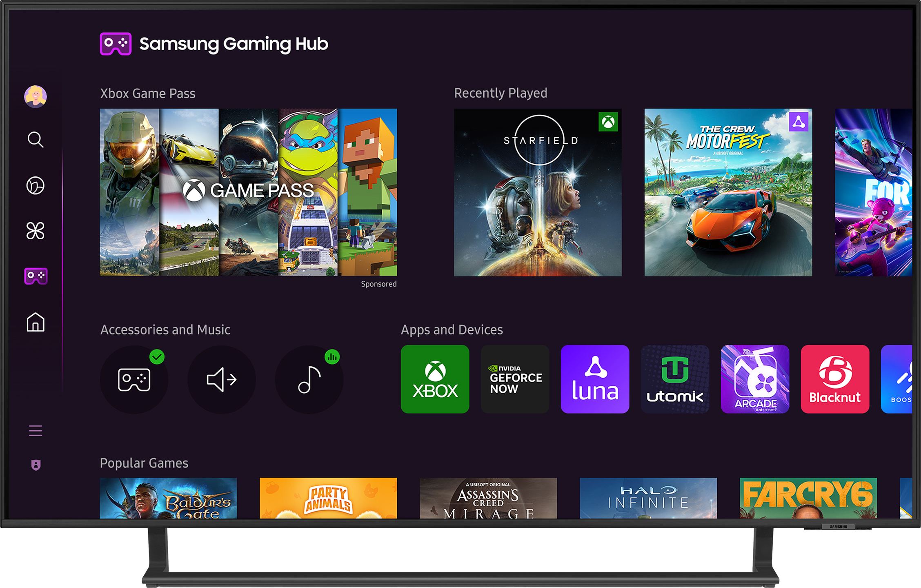921x588 pixels.
Task: Open the connected game controller accessory
Action: 134,380
